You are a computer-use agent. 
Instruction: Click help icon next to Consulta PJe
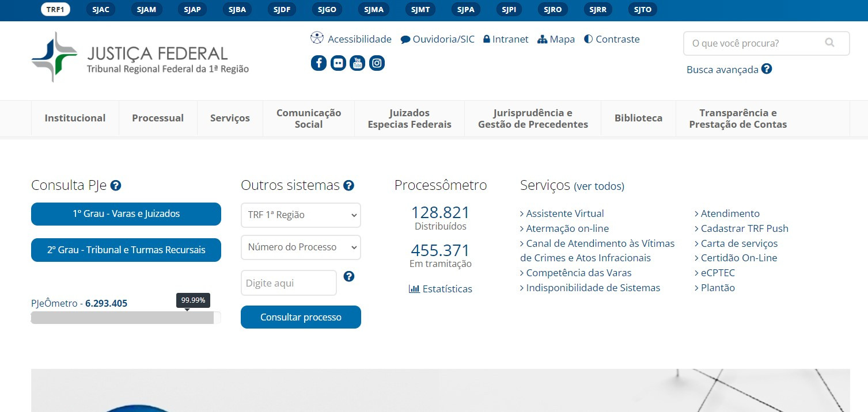coord(116,185)
